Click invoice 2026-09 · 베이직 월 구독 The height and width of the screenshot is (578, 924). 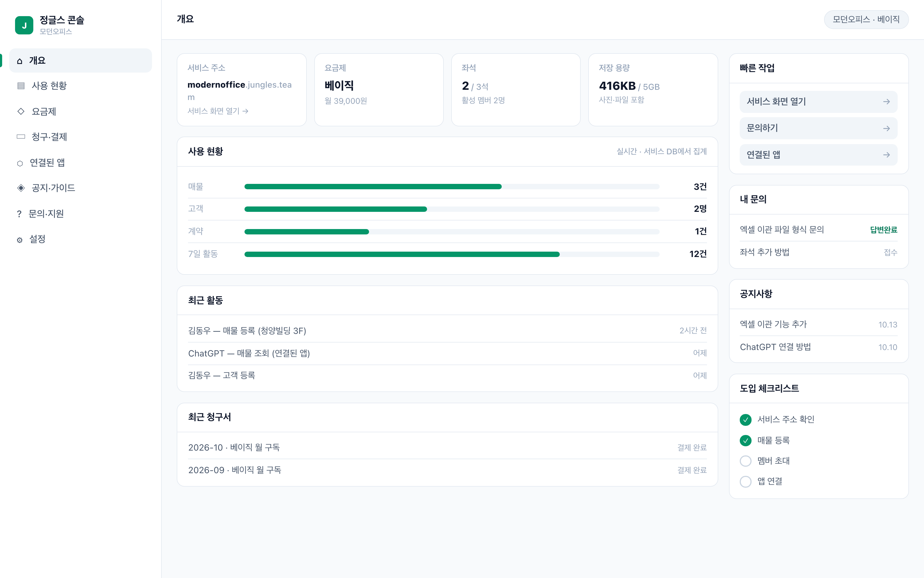click(447, 470)
